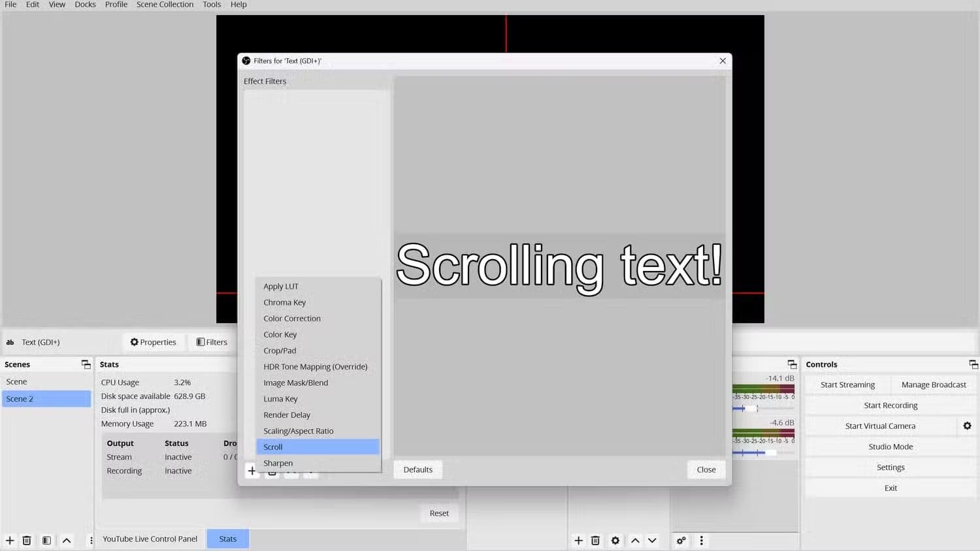Viewport: 980px width, 551px height.
Task: Select Luma Key filter
Action: 318,399
